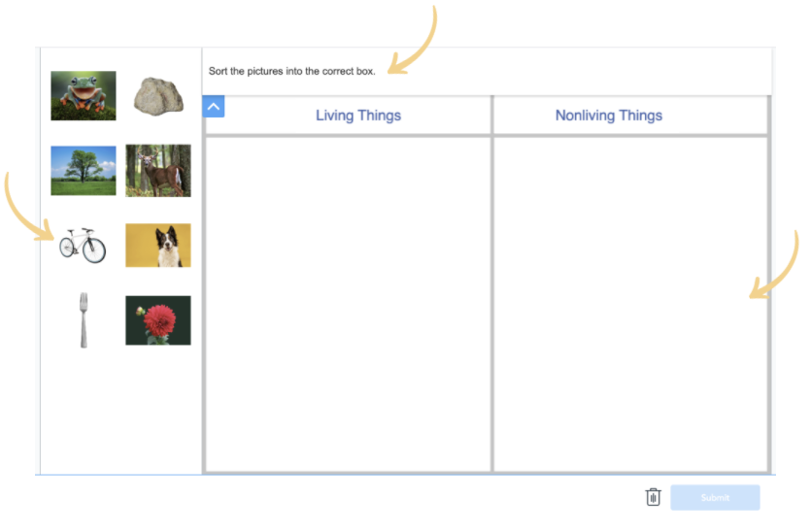811x532 pixels.
Task: Choose the black and white dog picture
Action: coord(158,245)
